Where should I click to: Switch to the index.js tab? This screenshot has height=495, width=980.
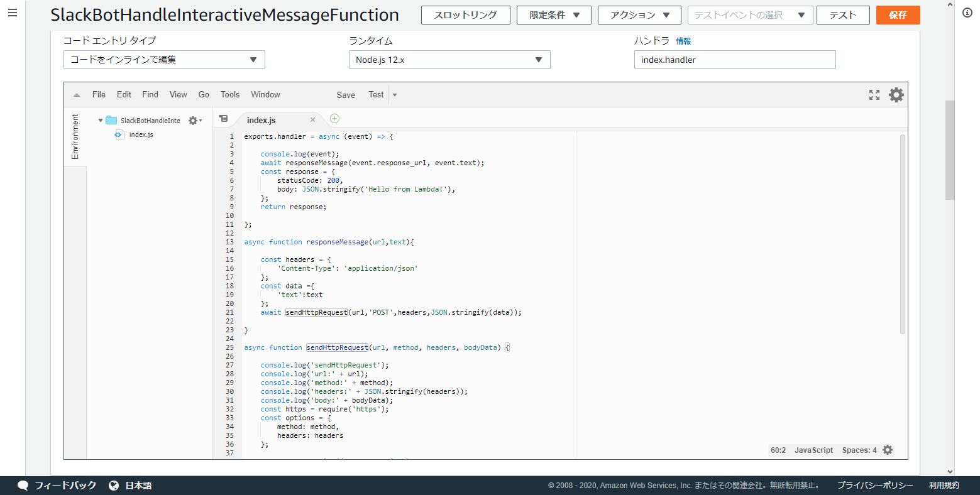tap(262, 120)
